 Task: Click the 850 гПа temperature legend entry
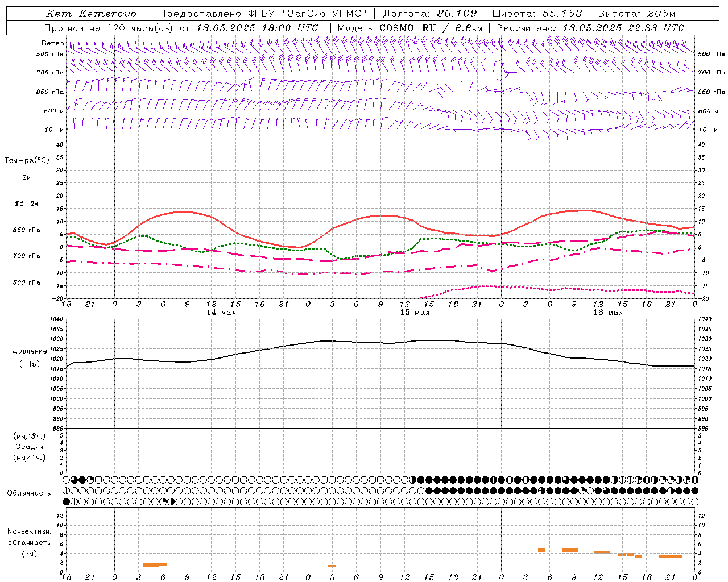(x=26, y=230)
